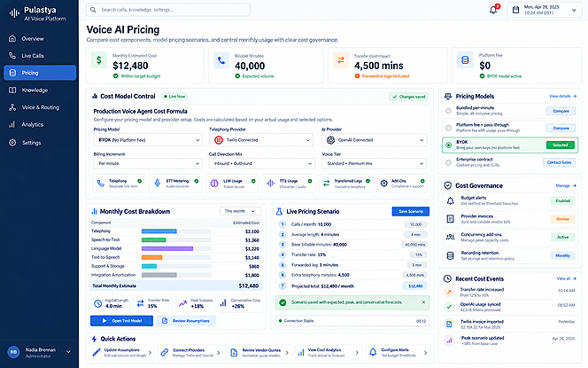
Task: Toggle Concurrency add-ons Active status
Action: (562, 238)
